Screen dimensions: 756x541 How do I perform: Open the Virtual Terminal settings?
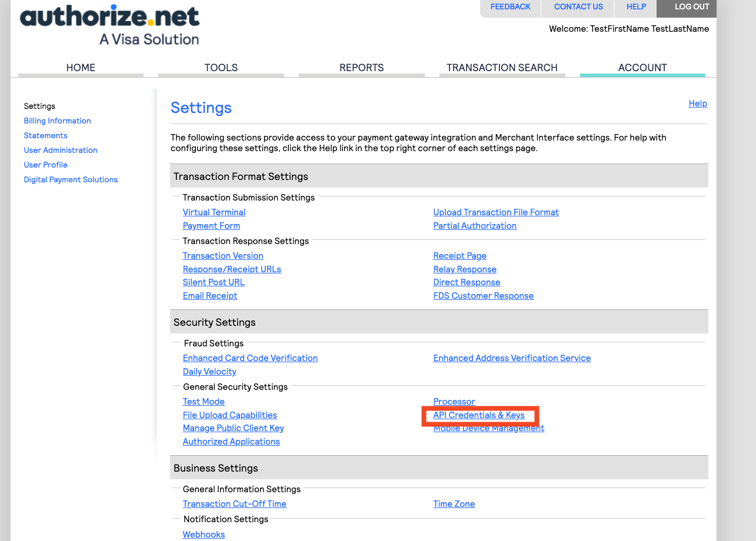click(x=214, y=212)
